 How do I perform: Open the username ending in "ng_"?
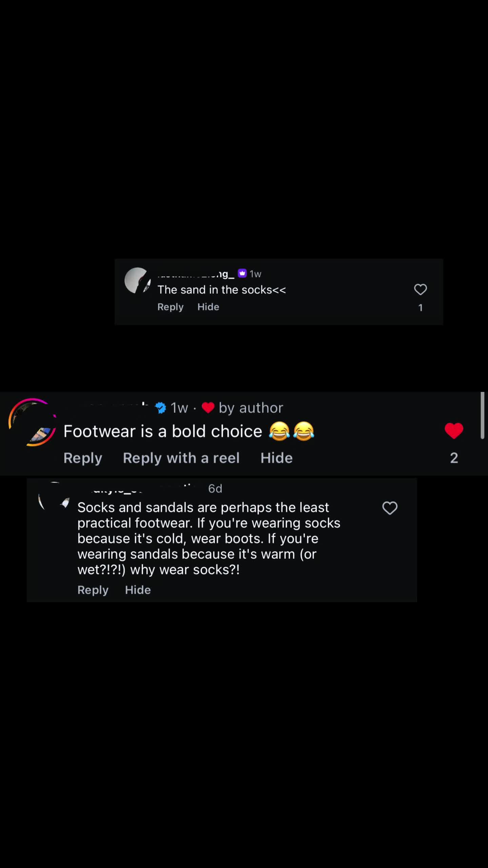[196, 274]
